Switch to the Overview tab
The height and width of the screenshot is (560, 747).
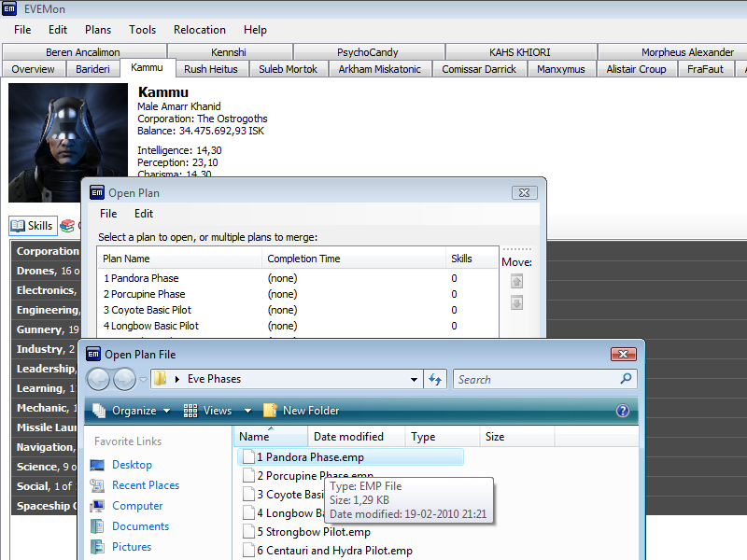tap(33, 69)
